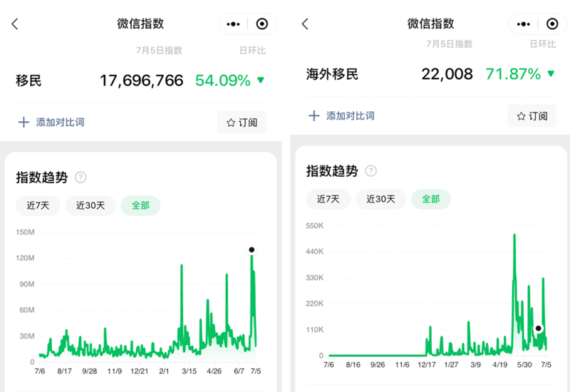Click green down triangle next to 54.09%

coord(261,81)
